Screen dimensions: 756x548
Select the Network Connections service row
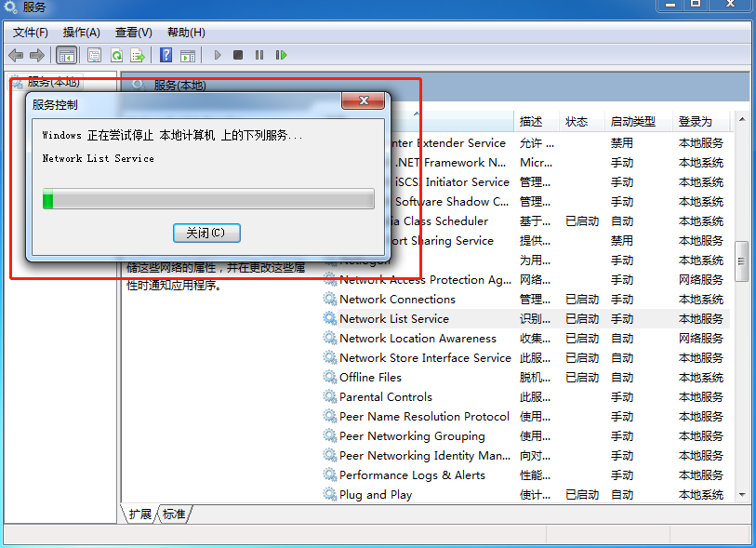click(x=397, y=300)
